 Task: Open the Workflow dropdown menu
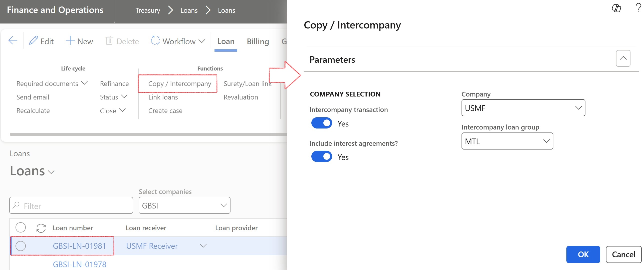click(178, 41)
